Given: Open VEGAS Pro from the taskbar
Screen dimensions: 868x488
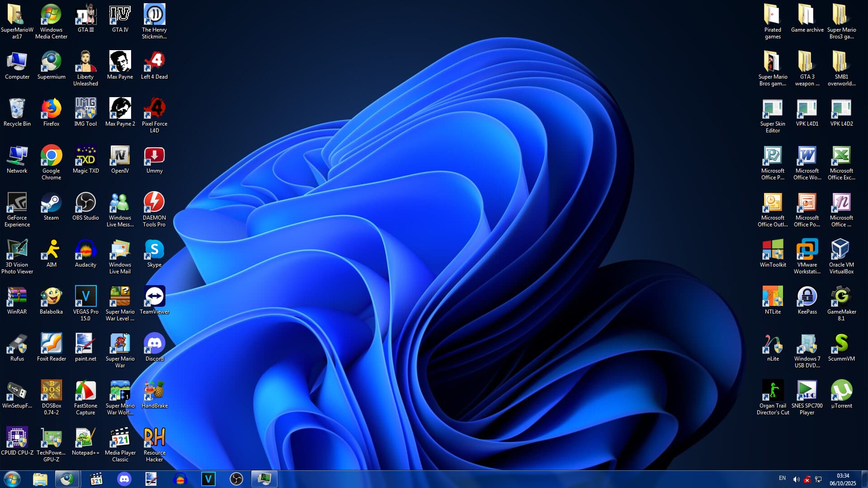Looking at the screenshot, I should (208, 479).
